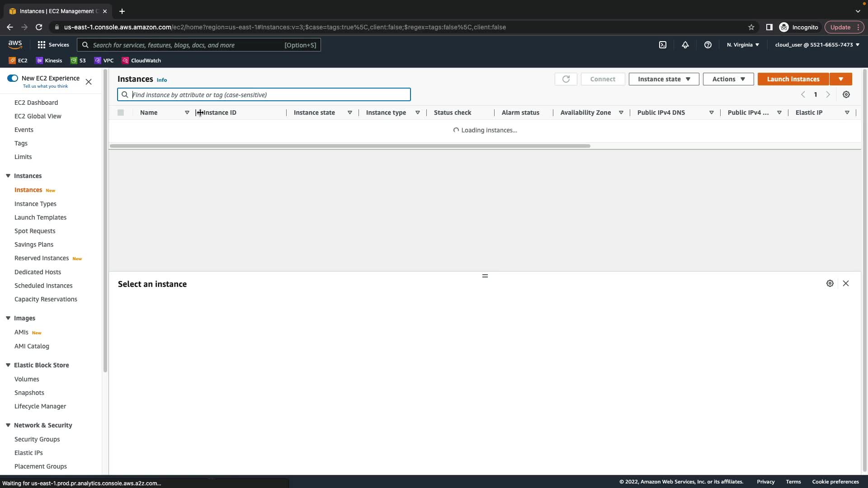
Task: Bookmark page with star icon
Action: point(751,27)
